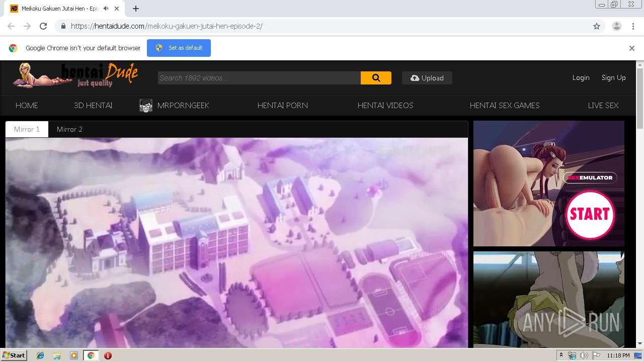Click the second sidebar ad thumbnail
Viewport: 644px width, 362px height.
pyautogui.click(x=549, y=300)
